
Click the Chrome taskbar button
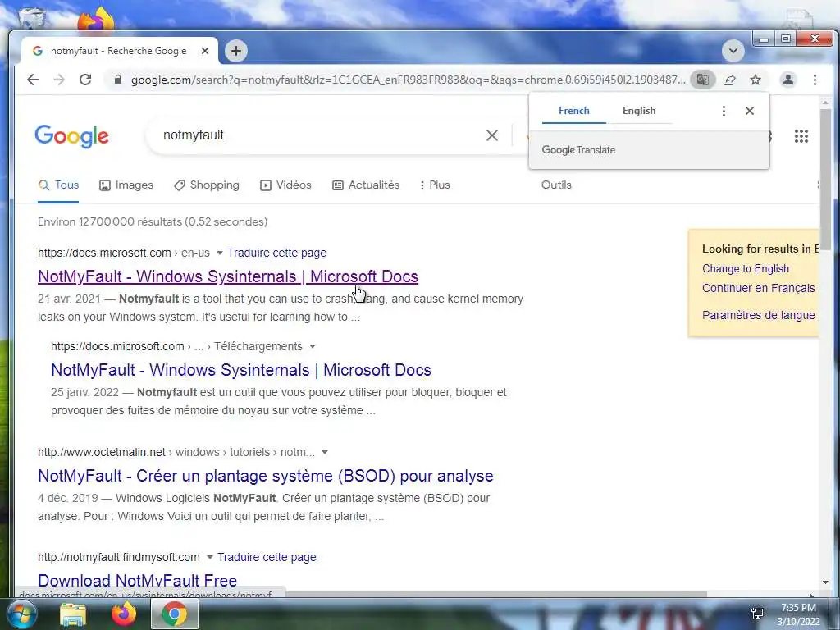[x=175, y=614]
